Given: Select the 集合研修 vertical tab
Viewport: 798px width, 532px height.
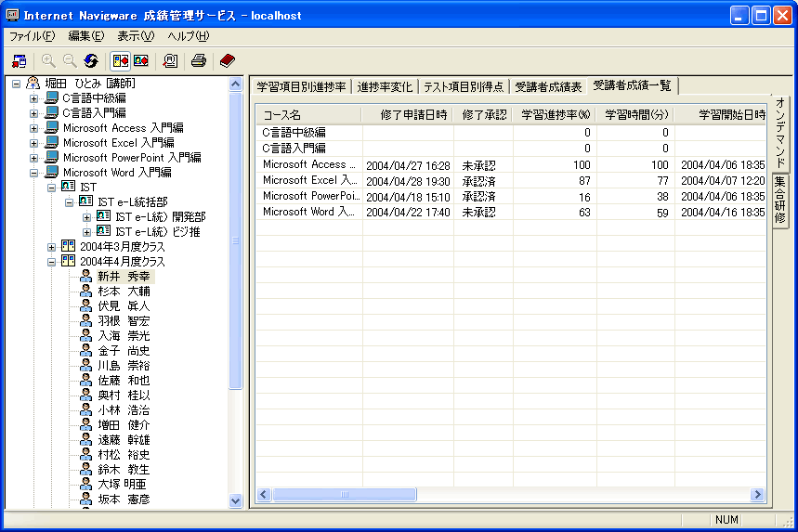Looking at the screenshot, I should (780, 201).
